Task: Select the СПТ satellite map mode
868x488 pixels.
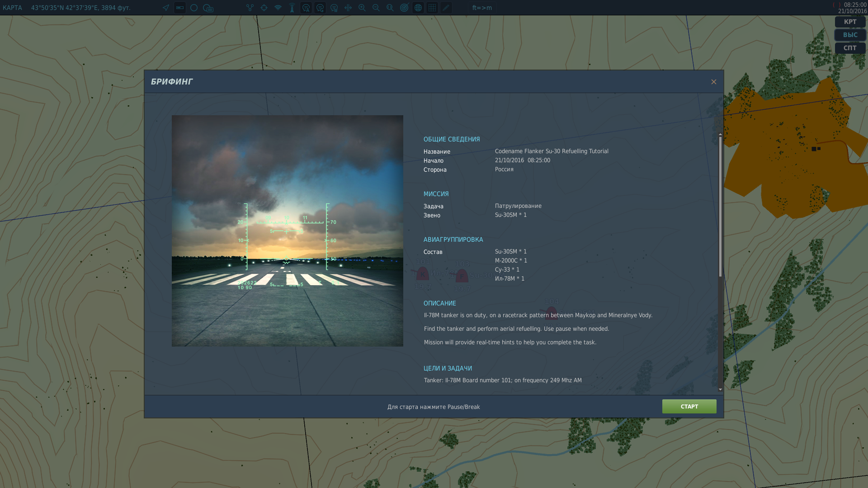Action: coord(850,48)
